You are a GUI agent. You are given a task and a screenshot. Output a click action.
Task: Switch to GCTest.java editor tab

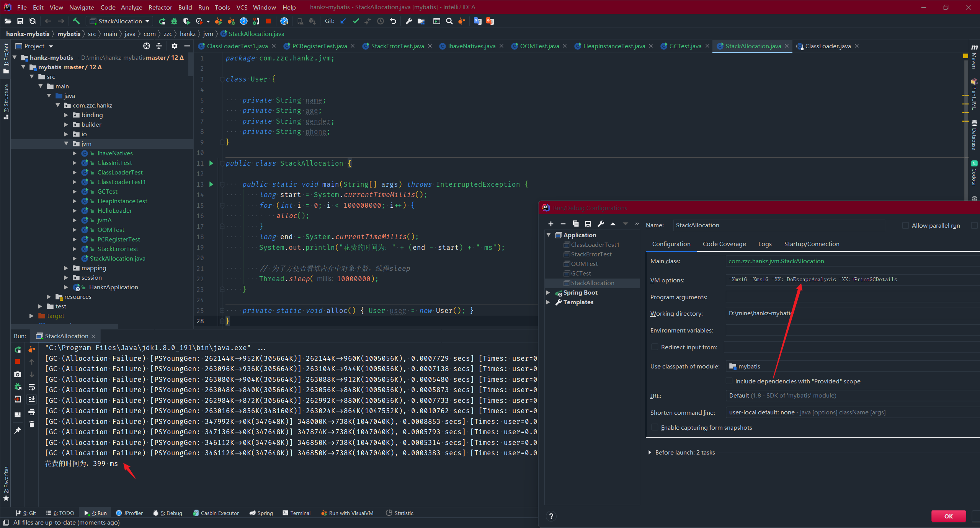pos(685,46)
